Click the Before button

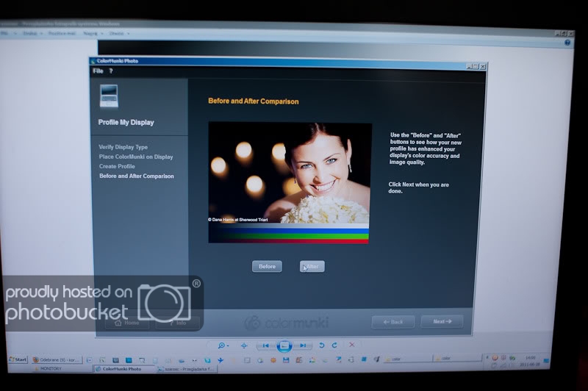[x=267, y=267]
